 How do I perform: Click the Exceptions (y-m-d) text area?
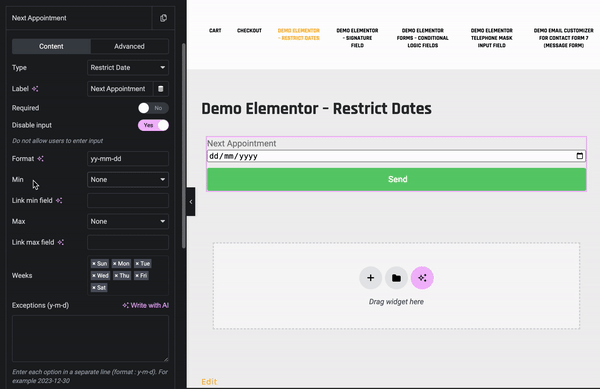(90, 339)
